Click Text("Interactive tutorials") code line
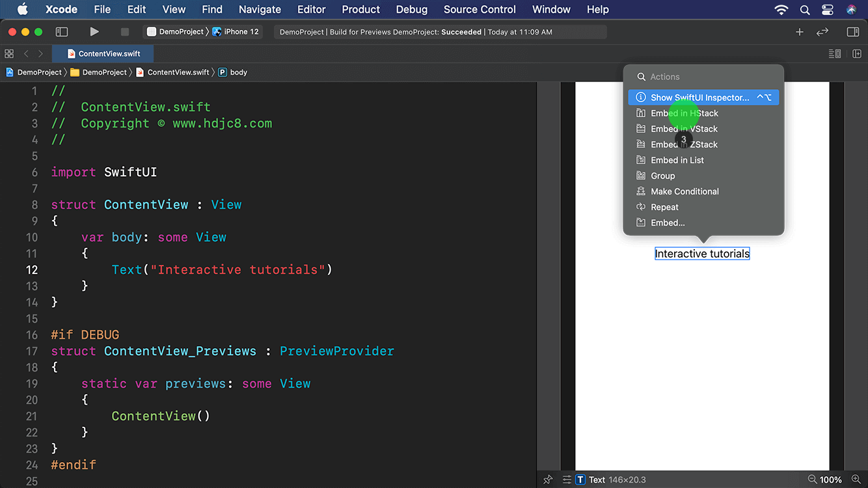Image resolution: width=868 pixels, height=488 pixels. click(x=222, y=269)
